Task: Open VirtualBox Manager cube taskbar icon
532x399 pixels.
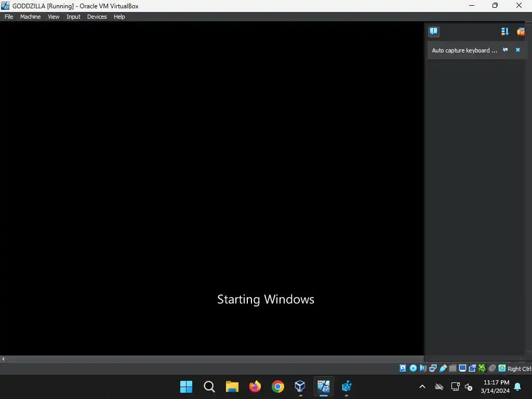Action: 300,387
